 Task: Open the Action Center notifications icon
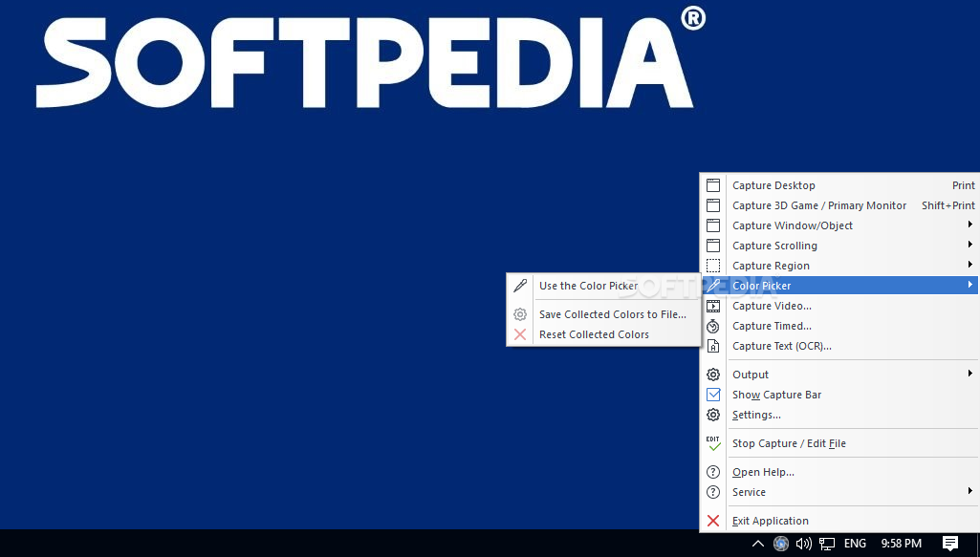pyautogui.click(x=950, y=544)
